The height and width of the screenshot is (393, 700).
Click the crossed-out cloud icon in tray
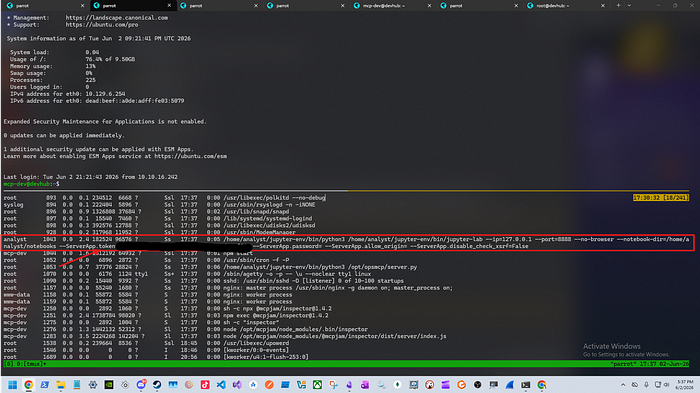tap(634, 385)
